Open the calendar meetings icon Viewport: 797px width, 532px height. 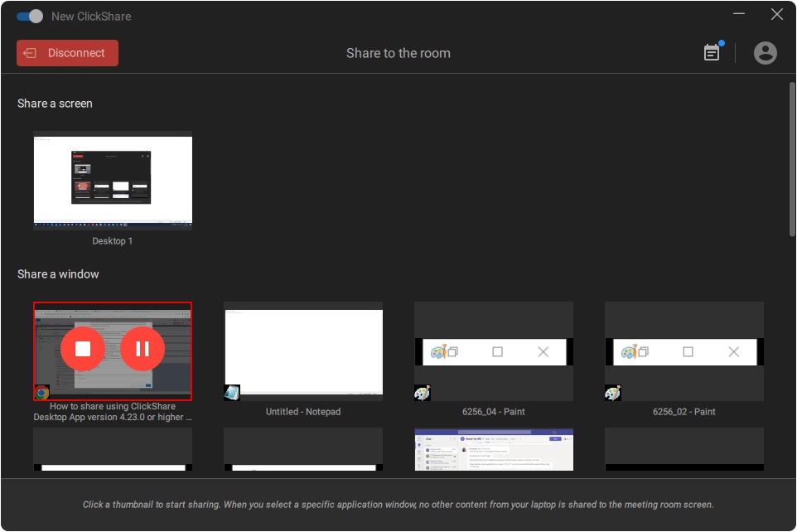712,53
